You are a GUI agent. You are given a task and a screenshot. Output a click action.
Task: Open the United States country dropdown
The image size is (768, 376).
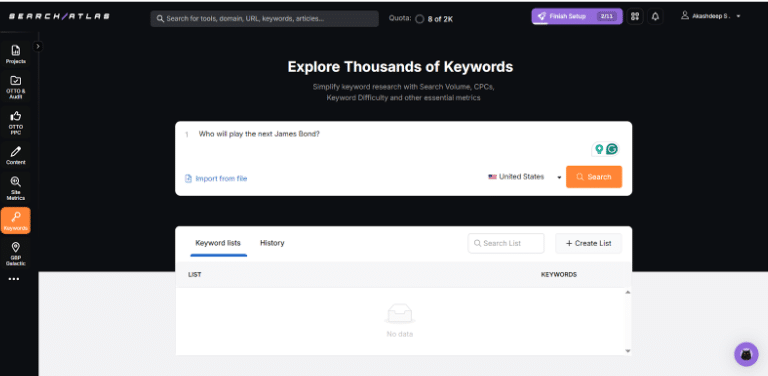[x=525, y=177]
